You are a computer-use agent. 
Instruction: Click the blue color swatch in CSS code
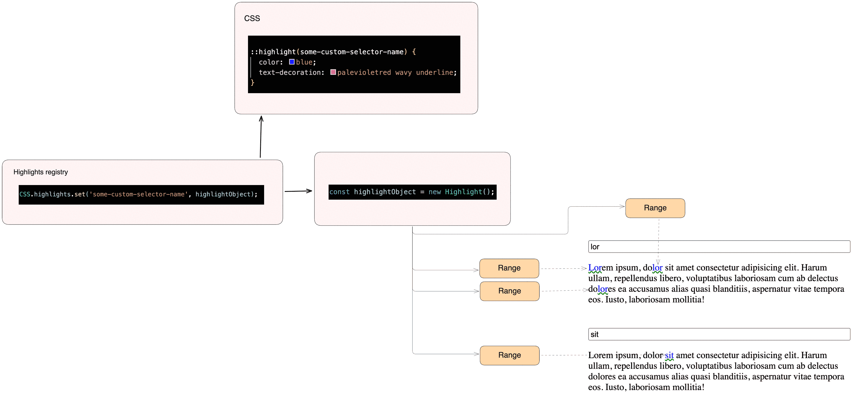[x=292, y=62]
